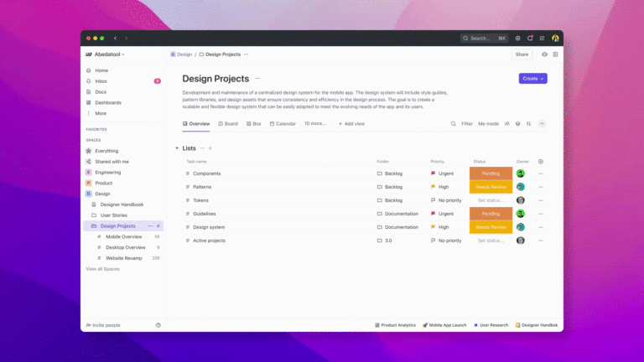
Task: Open the Website Revamp list in sidebar
Action: click(x=123, y=258)
